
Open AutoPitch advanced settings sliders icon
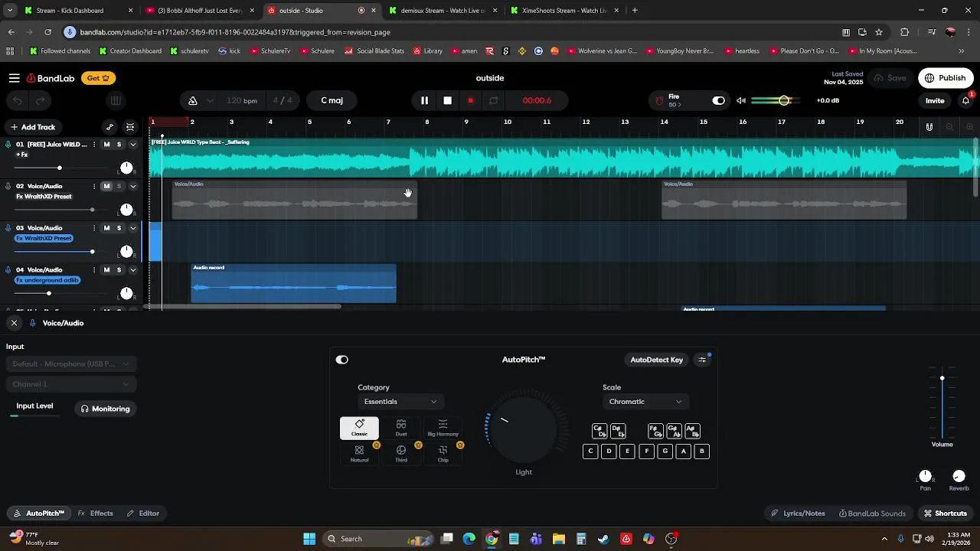point(702,360)
